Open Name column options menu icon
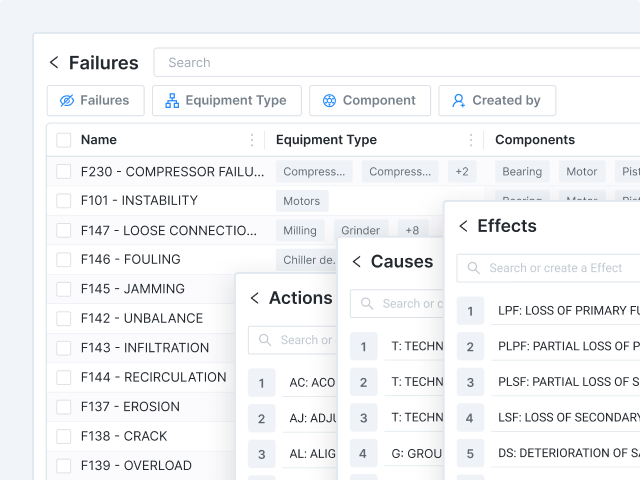 252,140
